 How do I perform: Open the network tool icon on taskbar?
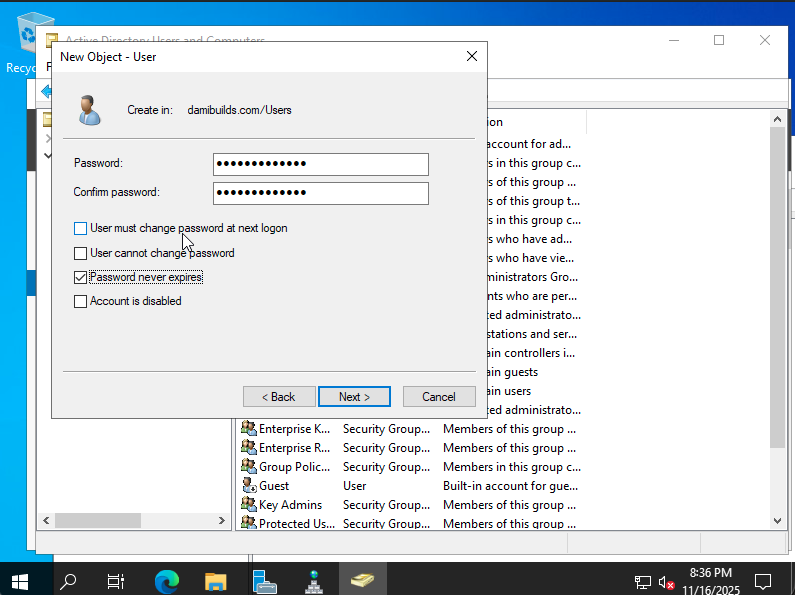click(x=313, y=581)
